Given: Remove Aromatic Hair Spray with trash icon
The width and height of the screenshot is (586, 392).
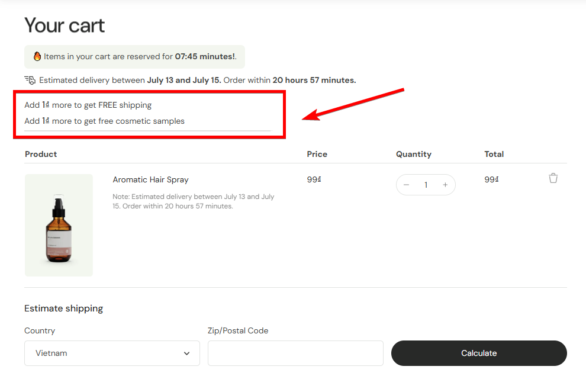Looking at the screenshot, I should click(553, 178).
